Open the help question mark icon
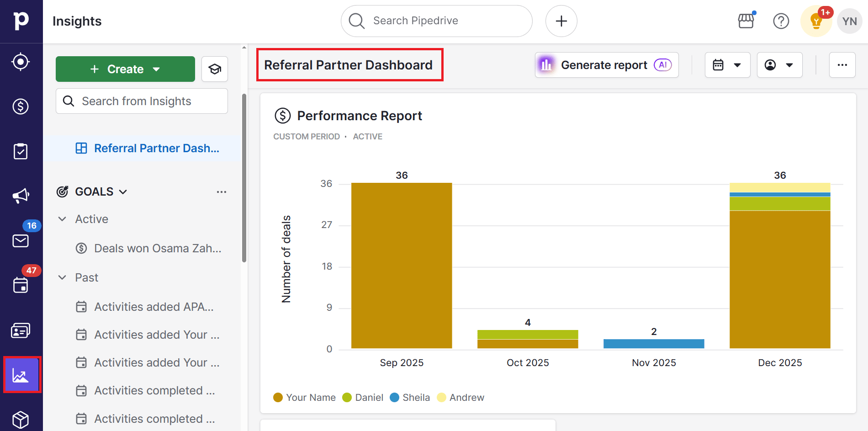This screenshot has height=431, width=868. 781,21
